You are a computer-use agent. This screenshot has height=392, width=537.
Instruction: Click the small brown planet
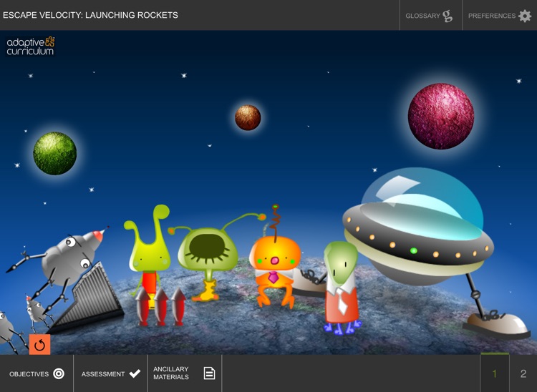[248, 117]
